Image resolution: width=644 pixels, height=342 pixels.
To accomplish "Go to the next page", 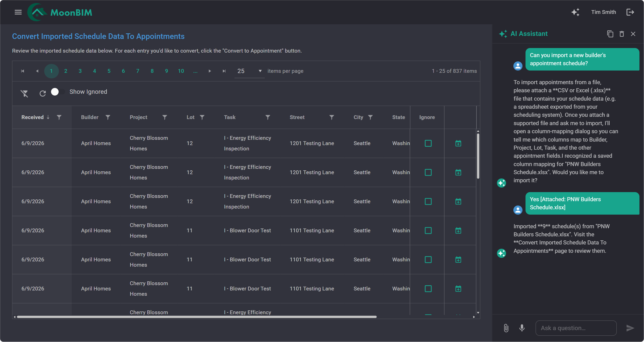I will pyautogui.click(x=210, y=71).
